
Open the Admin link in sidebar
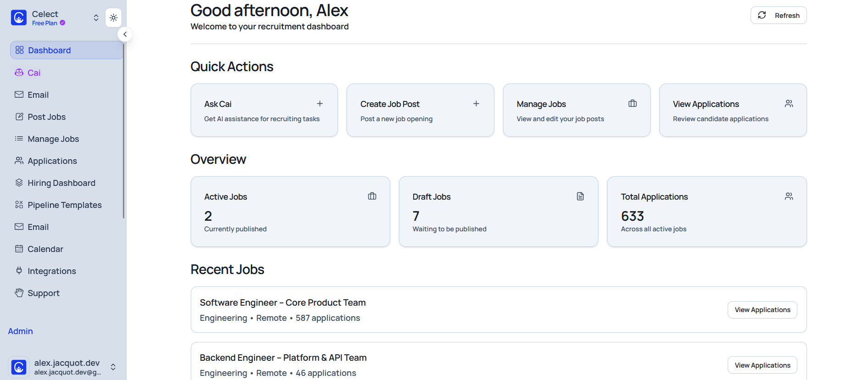point(21,331)
